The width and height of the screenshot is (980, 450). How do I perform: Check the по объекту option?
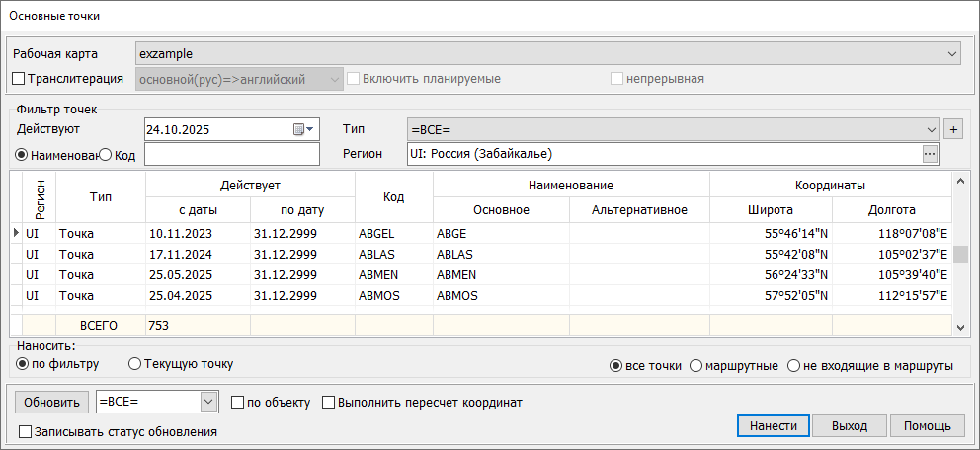(x=237, y=402)
